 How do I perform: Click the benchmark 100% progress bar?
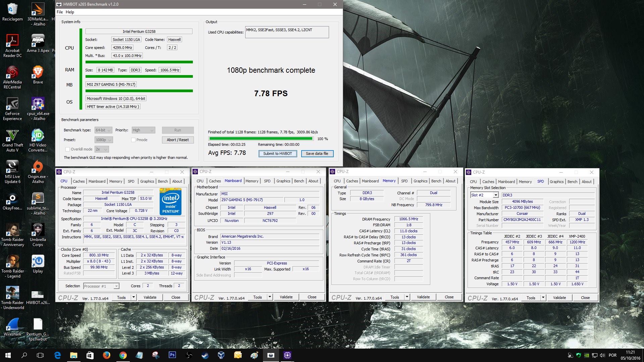pyautogui.click(x=261, y=138)
